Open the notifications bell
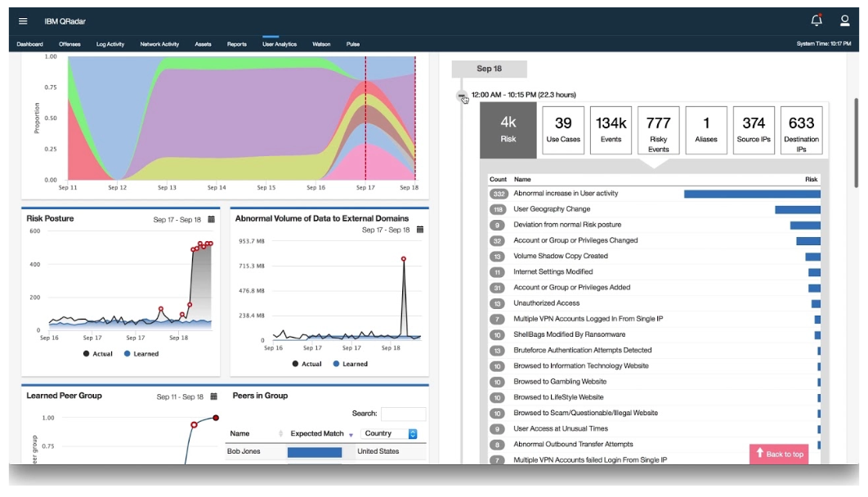868x497 pixels. [x=816, y=20]
